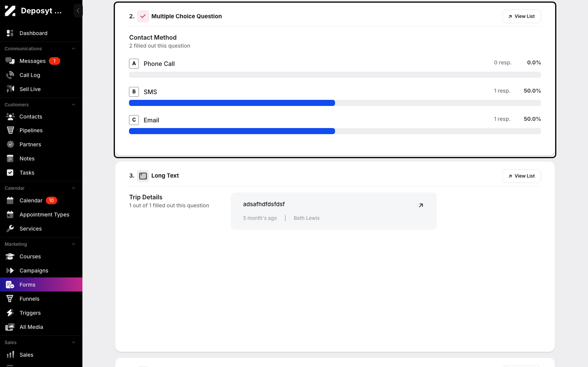This screenshot has width=588, height=367.
Task: Click the Dashboard icon in the sidebar
Action: [10, 33]
